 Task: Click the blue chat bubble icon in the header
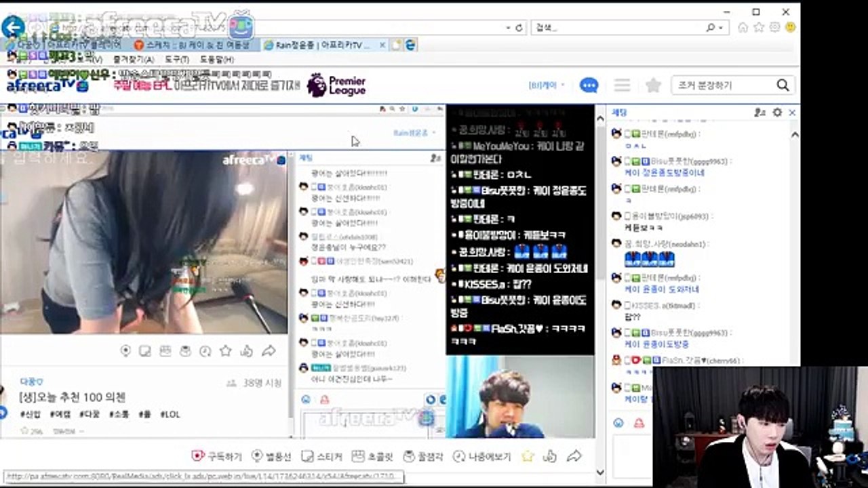click(589, 85)
